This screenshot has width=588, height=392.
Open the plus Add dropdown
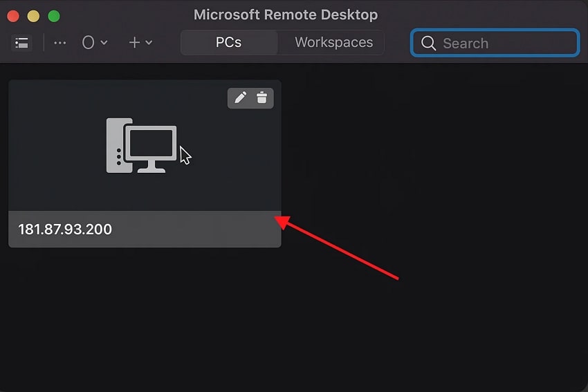pyautogui.click(x=140, y=42)
